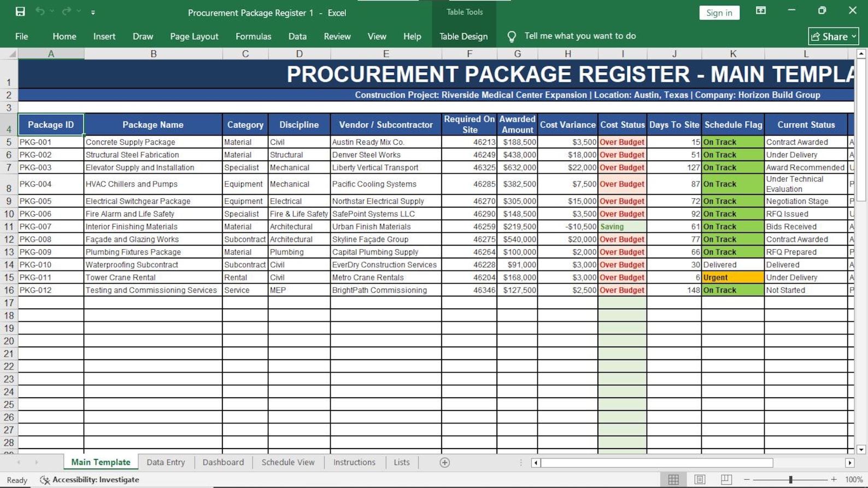868x488 pixels.
Task: Switch to Normal view icon
Action: [673, 480]
